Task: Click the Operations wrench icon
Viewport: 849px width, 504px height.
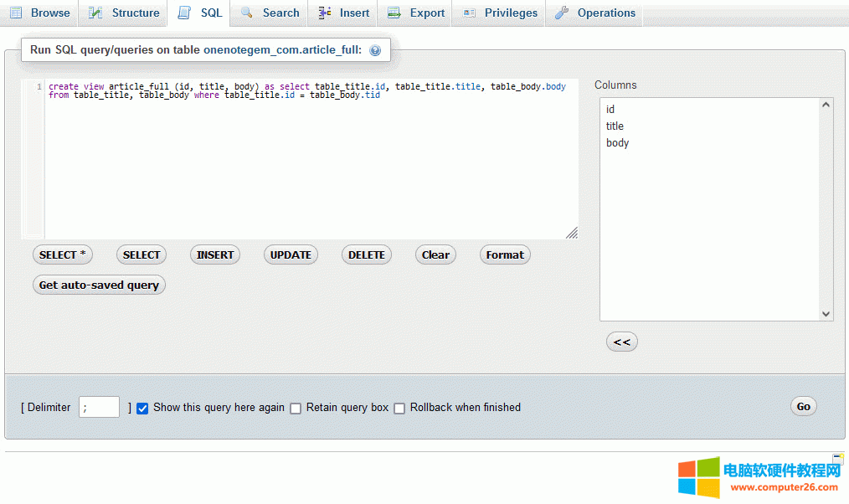Action: pos(563,13)
